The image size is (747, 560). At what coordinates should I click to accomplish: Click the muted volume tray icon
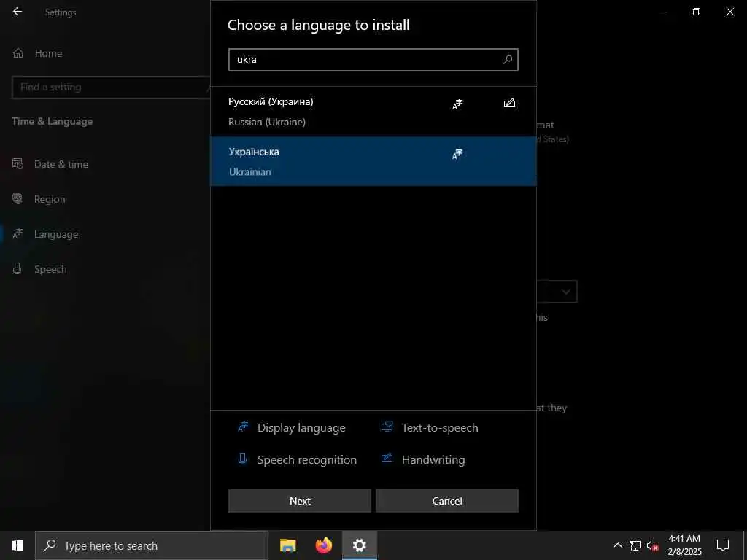point(652,545)
